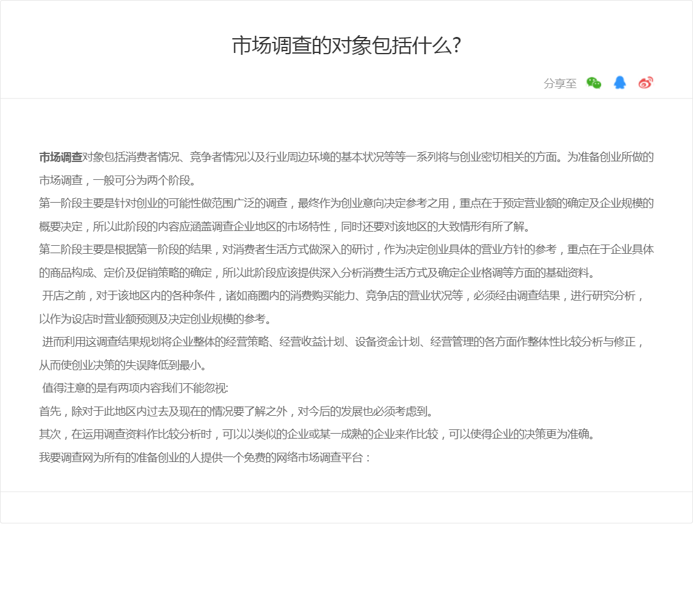Viewport: 693px width, 616px height.
Task: Click the title 市场调查的对象包括什么?
Action: click(346, 46)
